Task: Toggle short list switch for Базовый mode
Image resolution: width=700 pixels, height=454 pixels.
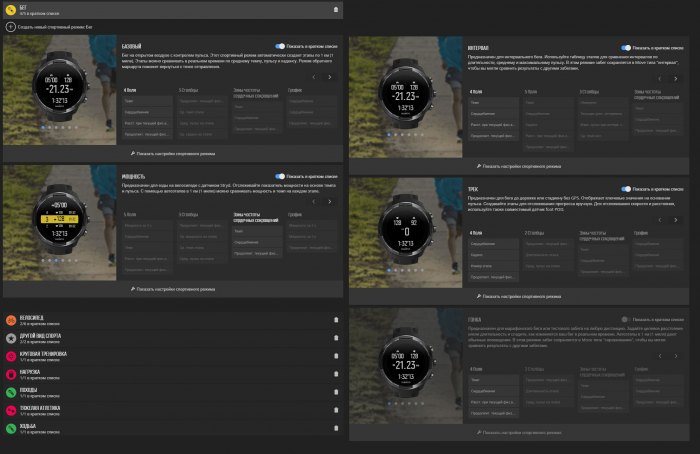Action: [x=280, y=46]
